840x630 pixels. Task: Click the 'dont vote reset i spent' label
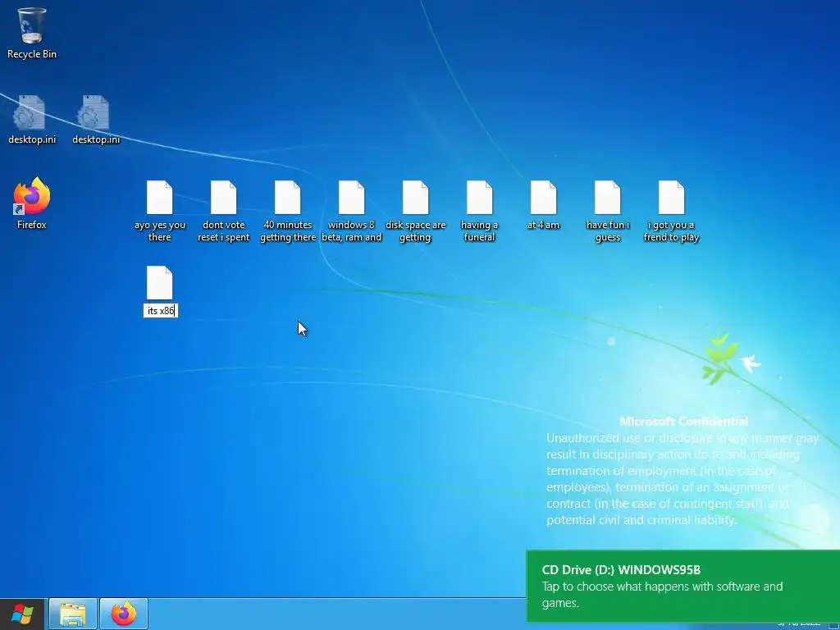[x=223, y=231]
